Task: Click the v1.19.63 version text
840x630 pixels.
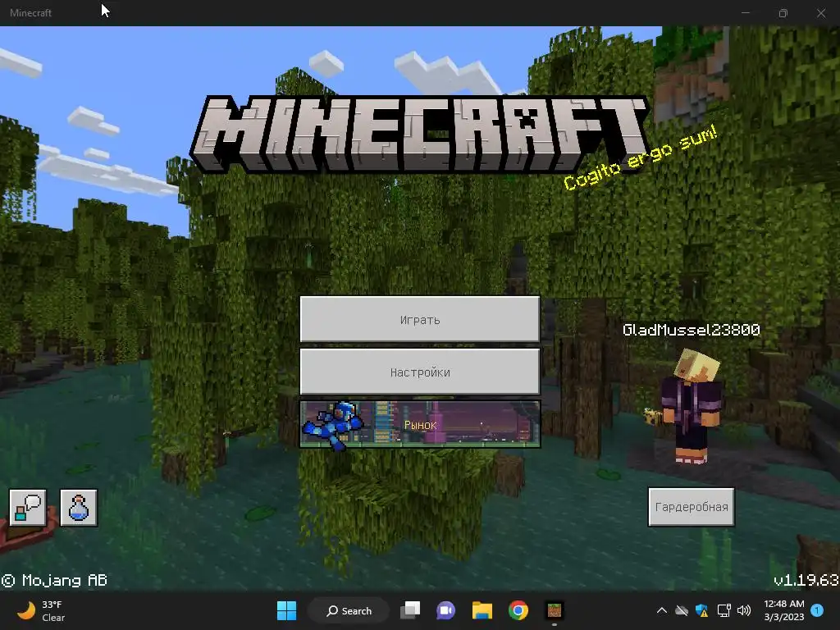Action: [x=806, y=580]
